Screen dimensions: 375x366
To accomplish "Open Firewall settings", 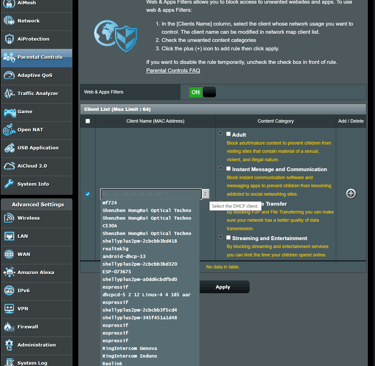I will 36,327.
